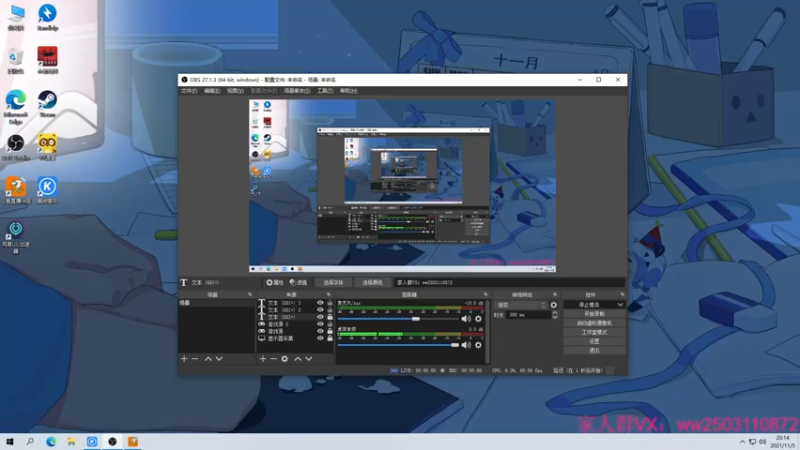Open the Steam desktop shortcut
This screenshot has height=450, width=800.
tap(47, 104)
